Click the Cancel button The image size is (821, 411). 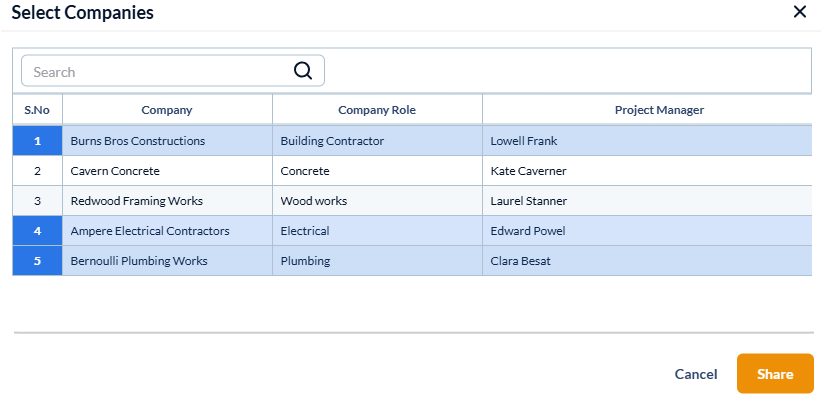tap(696, 374)
